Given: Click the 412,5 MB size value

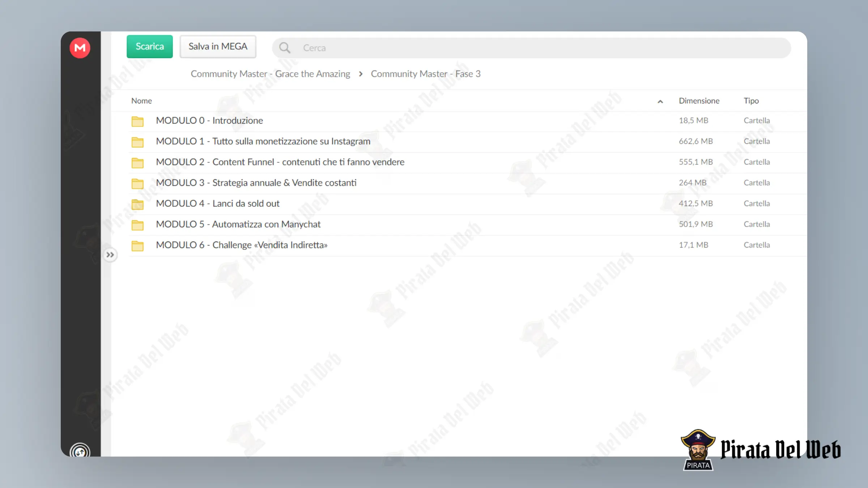Looking at the screenshot, I should (695, 204).
